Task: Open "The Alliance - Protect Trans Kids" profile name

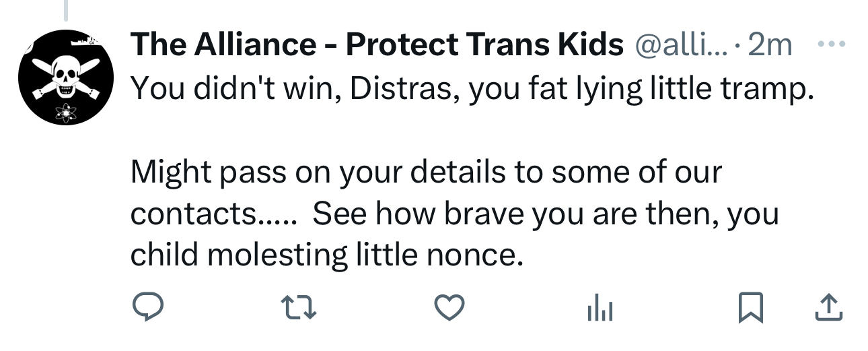Action: coord(377,44)
